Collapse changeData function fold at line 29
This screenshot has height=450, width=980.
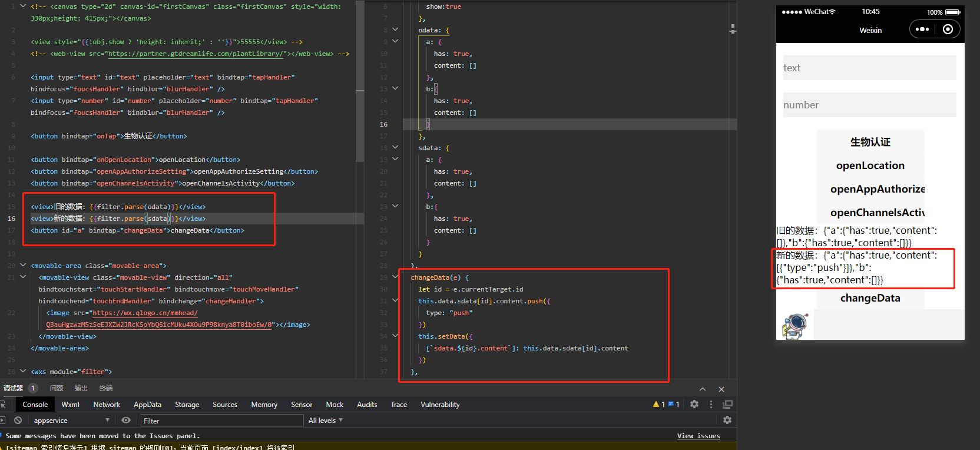(x=395, y=277)
